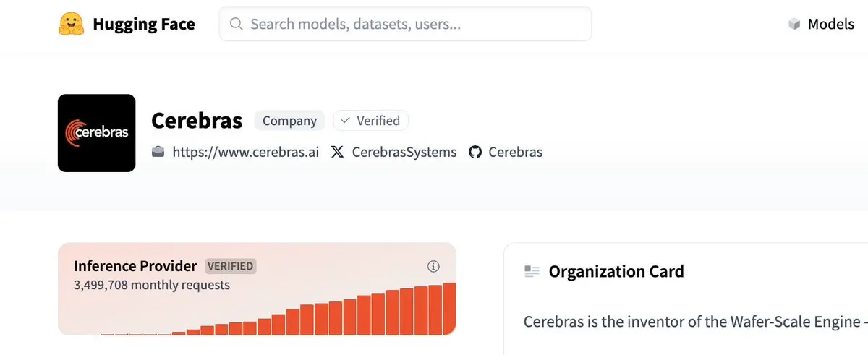
Task: Open the https://www.cerebras.ai link
Action: [x=245, y=152]
